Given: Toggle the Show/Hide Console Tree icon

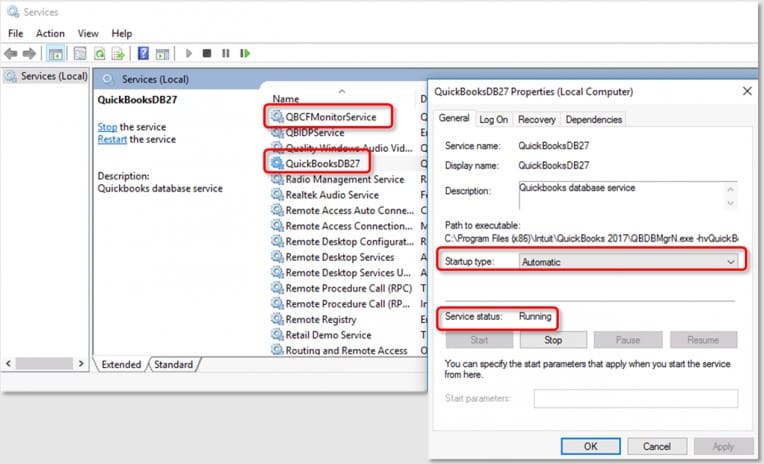Looking at the screenshot, I should [56, 54].
